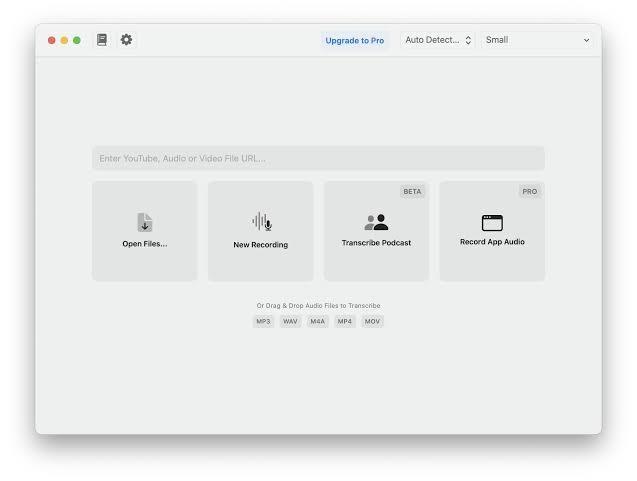
Task: Choose Transcribe Podcast card
Action: (376, 231)
